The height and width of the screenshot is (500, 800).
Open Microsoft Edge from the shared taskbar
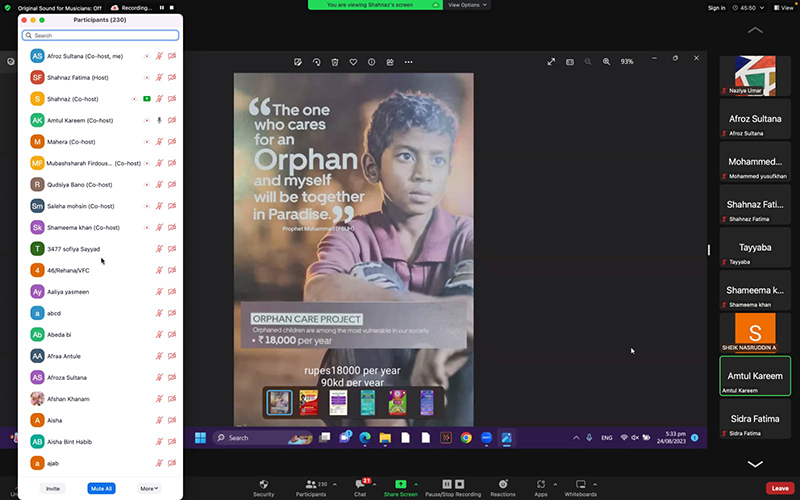click(365, 438)
